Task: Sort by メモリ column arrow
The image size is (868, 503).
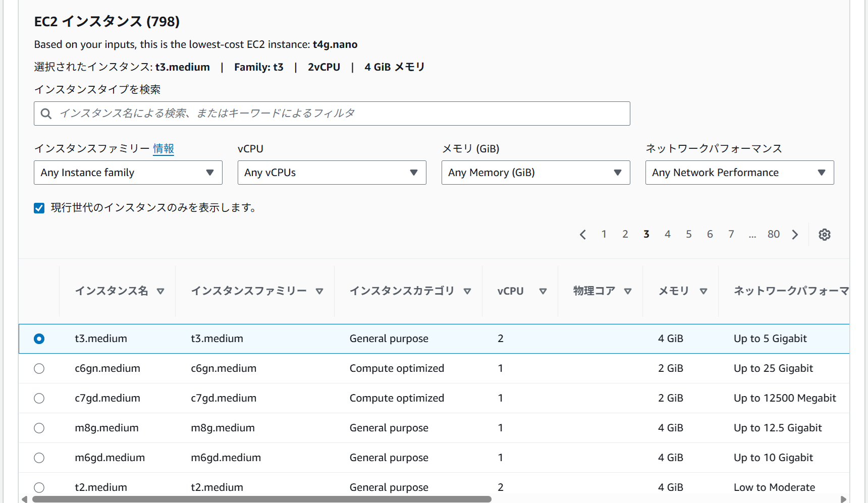Action: click(703, 291)
